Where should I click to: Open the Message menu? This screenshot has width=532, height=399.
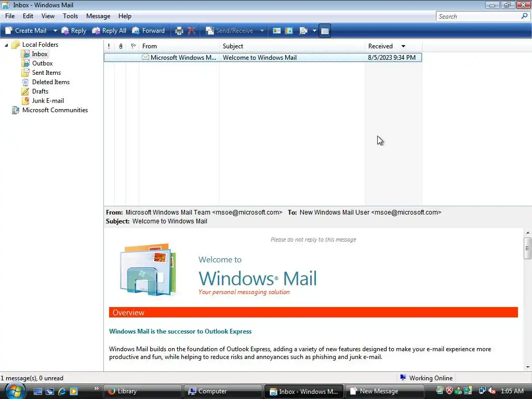click(98, 16)
